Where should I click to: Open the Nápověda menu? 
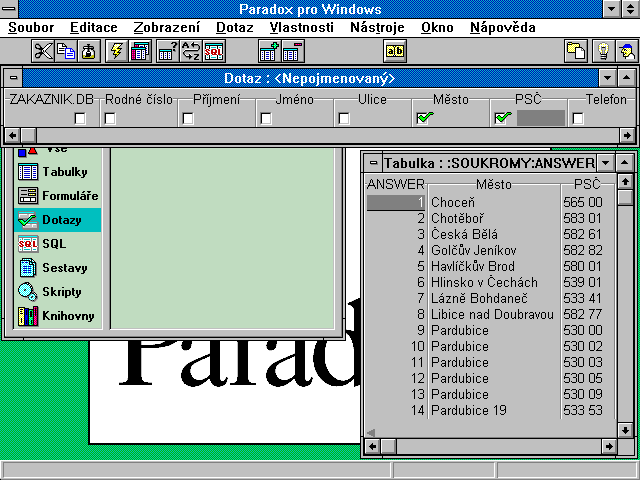pos(503,28)
